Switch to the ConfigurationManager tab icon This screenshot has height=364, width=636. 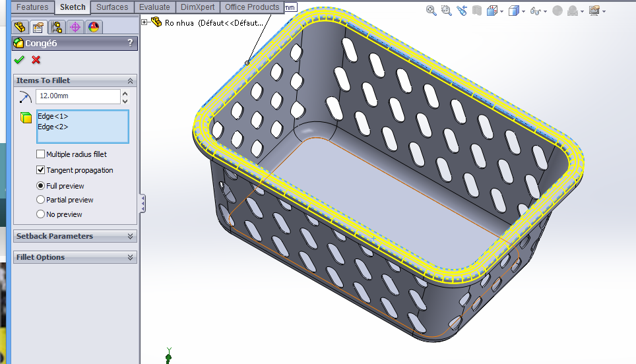pos(57,27)
